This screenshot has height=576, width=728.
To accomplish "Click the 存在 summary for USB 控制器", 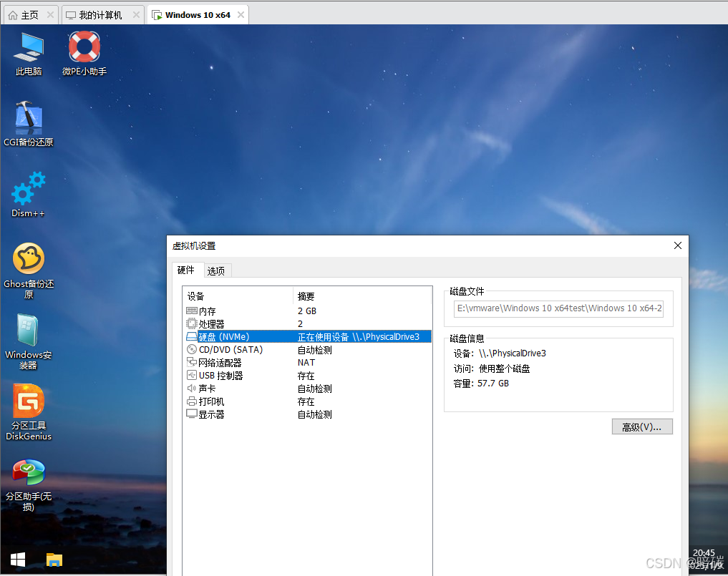I will coord(306,376).
